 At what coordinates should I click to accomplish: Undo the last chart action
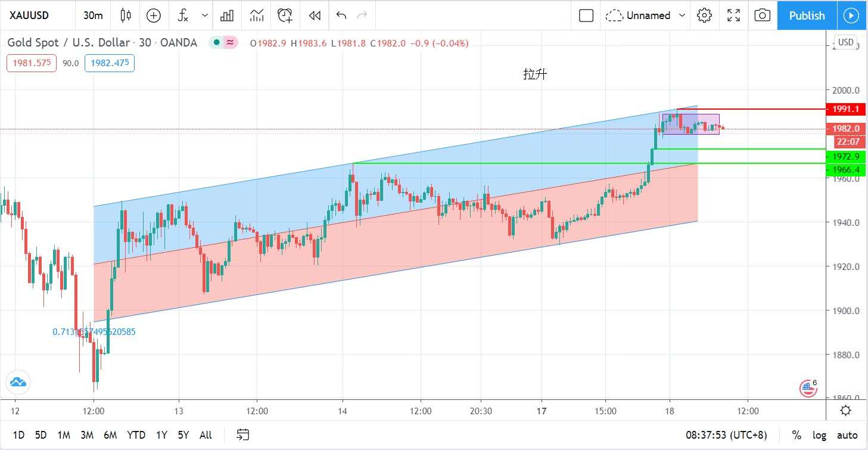pos(341,15)
